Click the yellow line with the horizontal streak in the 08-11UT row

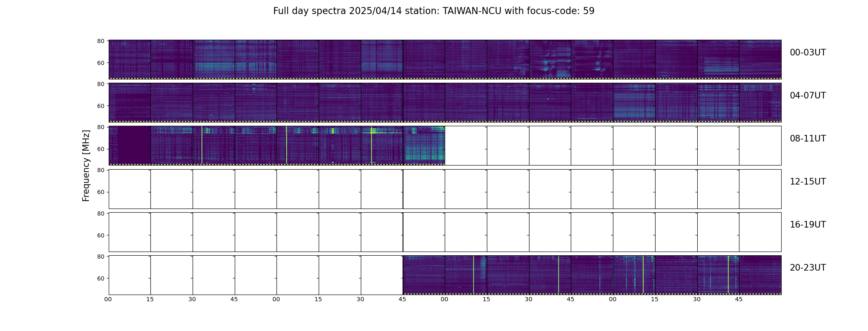(x=372, y=145)
